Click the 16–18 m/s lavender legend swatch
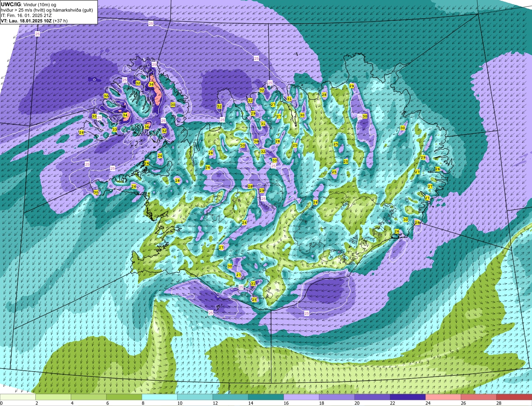Screen dimensions: 532x406 coord(302,397)
